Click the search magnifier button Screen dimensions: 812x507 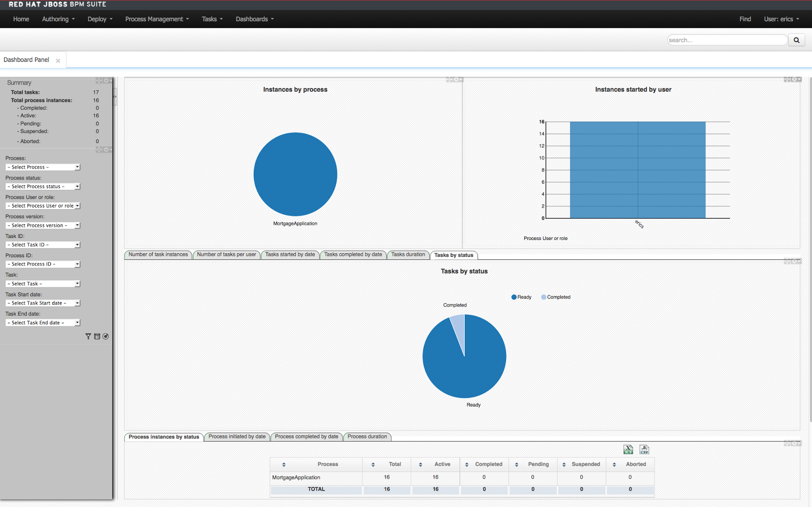(796, 40)
